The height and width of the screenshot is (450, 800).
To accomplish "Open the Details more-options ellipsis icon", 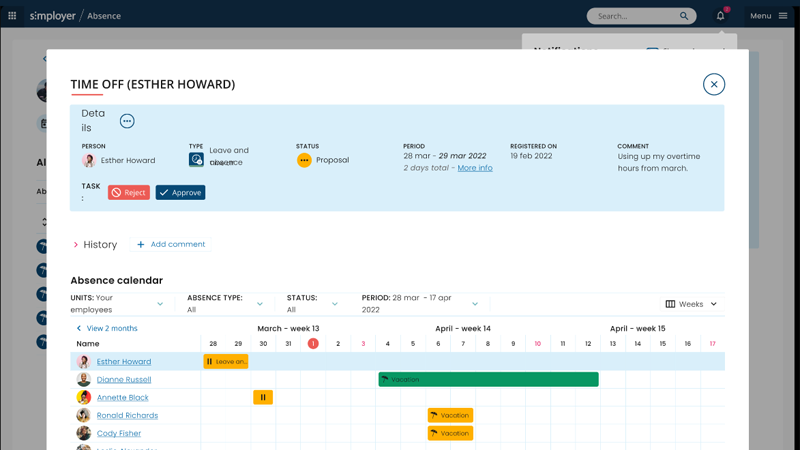I will point(127,121).
